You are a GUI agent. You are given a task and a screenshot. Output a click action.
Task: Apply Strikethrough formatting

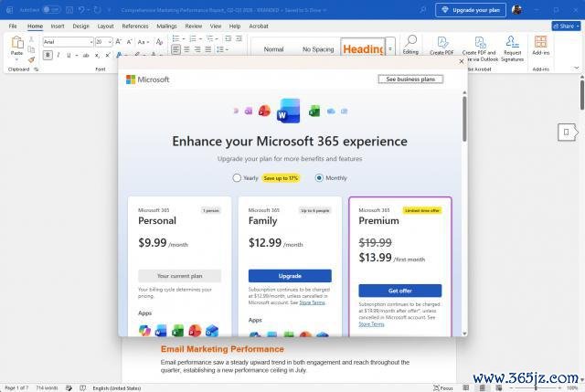tap(86, 55)
